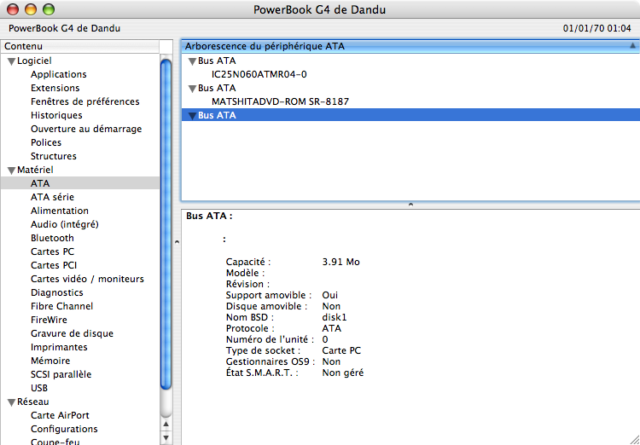Click the horizontal pane splitter handle
The width and height of the screenshot is (640, 445).
click(411, 205)
